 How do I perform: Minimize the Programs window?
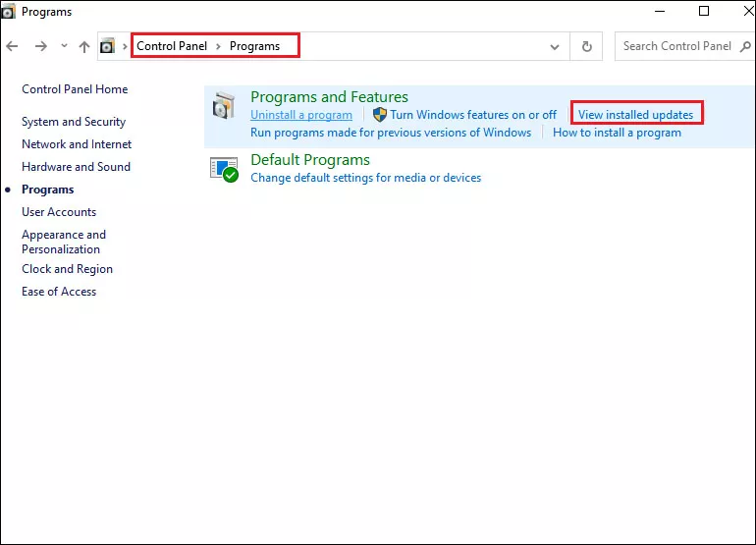660,11
